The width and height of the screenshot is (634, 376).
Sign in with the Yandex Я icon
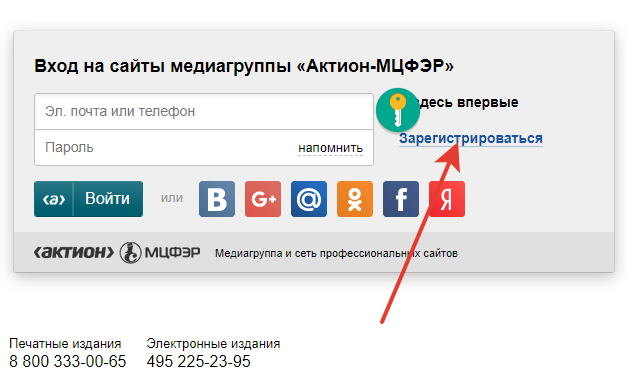pyautogui.click(x=447, y=199)
